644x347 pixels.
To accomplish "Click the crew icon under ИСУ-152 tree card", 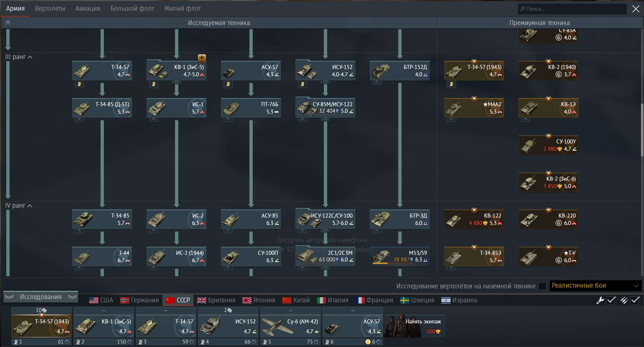I will (x=302, y=84).
